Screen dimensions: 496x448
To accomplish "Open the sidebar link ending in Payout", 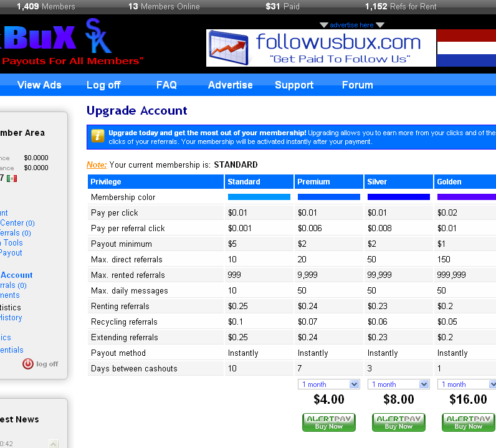I will click(x=11, y=253).
